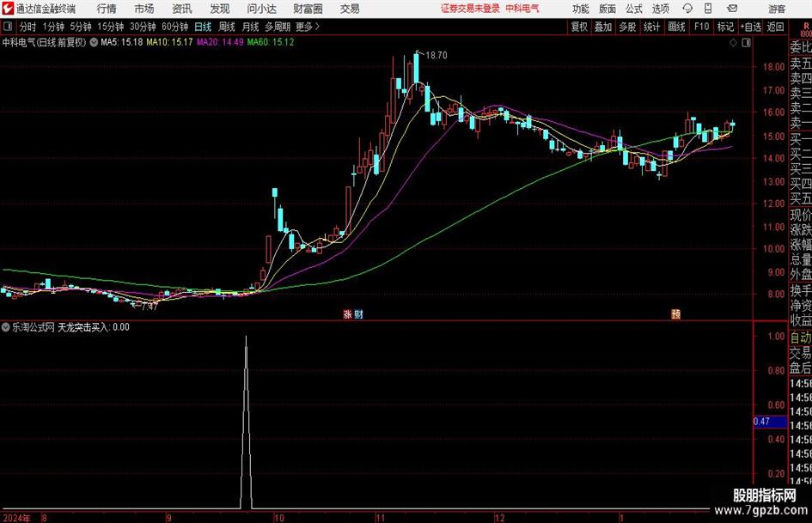This screenshot has height=523, width=812.
Task: Click the MA20: 14.49 label
Action: tap(220, 42)
